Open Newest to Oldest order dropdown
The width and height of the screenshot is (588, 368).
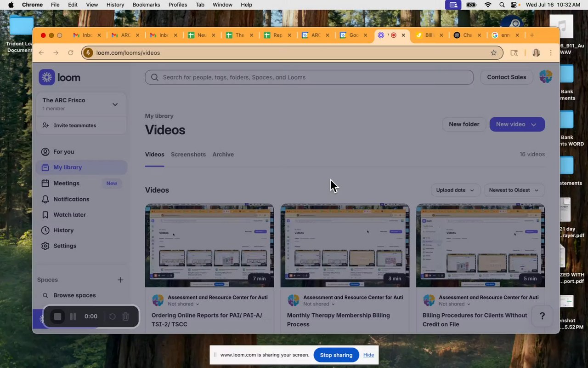pos(514,190)
